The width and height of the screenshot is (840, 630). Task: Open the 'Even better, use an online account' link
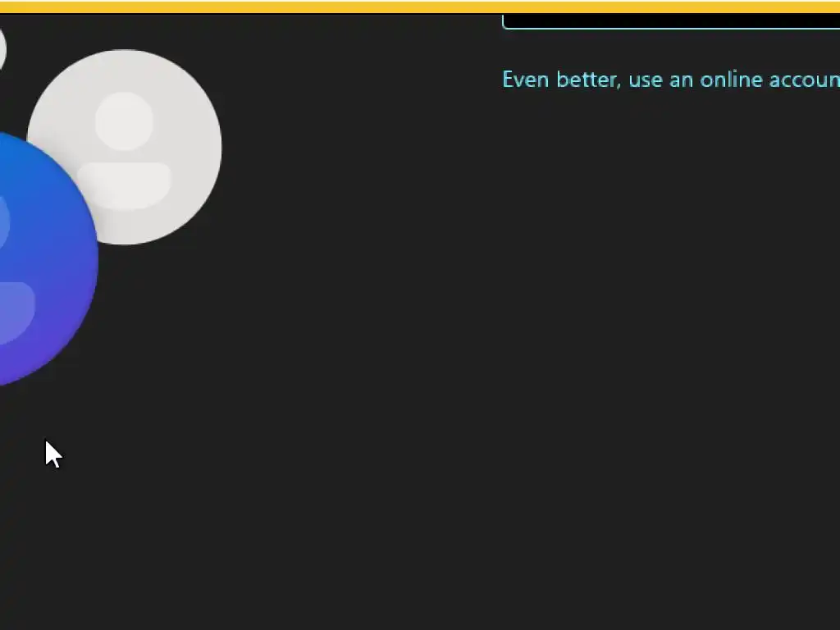(x=671, y=80)
